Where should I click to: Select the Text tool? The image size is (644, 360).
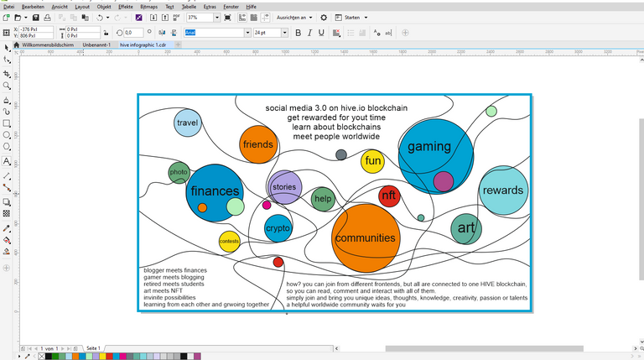(x=7, y=161)
